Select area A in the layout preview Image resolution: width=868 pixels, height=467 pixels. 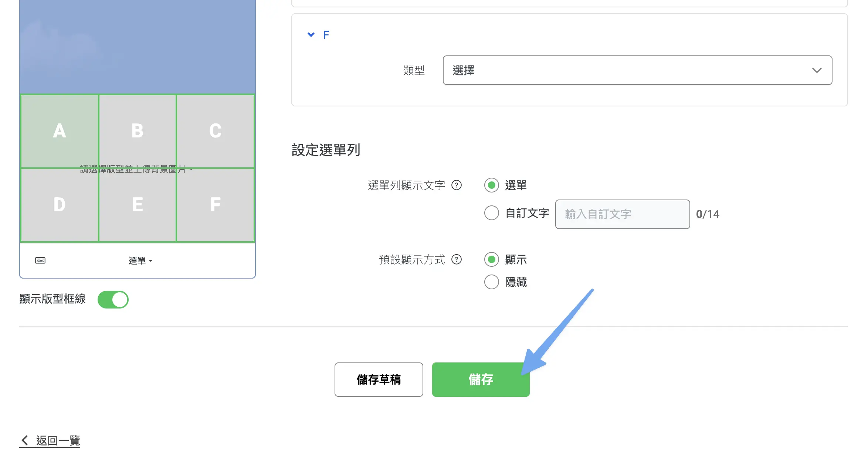point(60,131)
